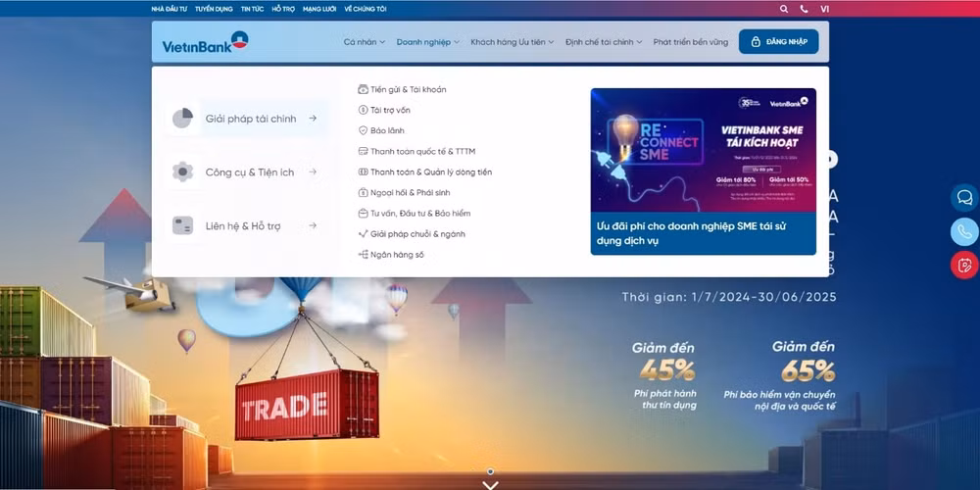
Task: Open the floating chat bubble icon
Action: pos(964,198)
